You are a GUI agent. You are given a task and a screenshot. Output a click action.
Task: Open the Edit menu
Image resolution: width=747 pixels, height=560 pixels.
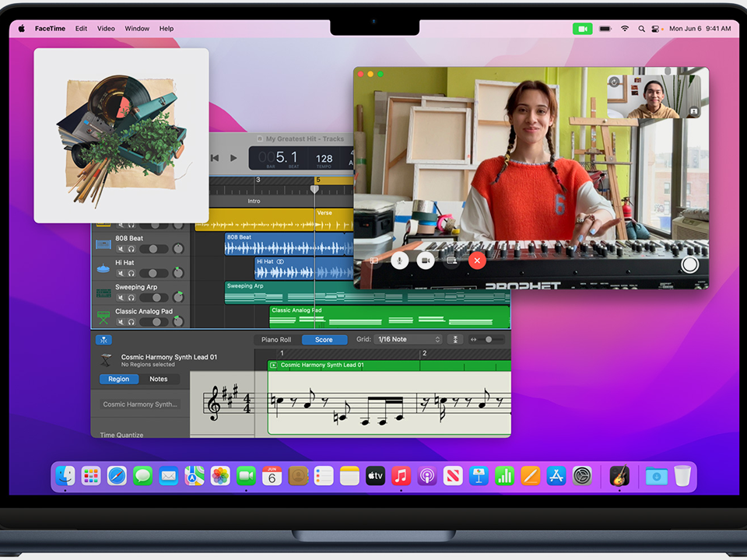point(81,29)
